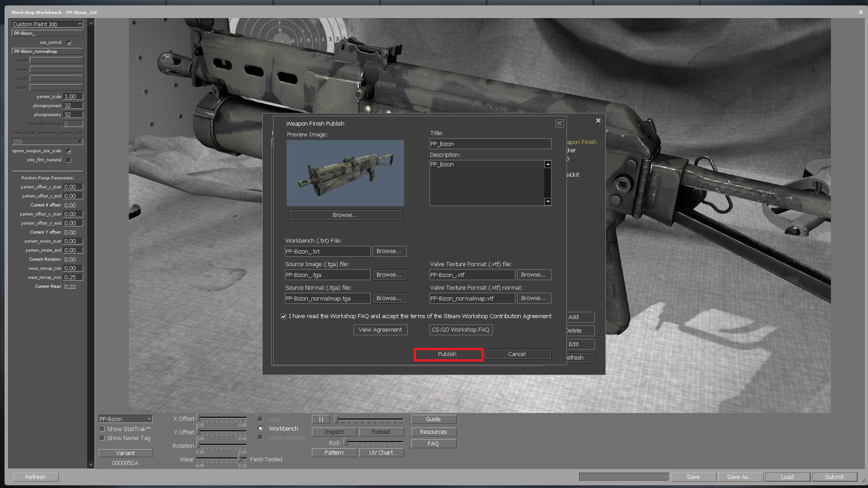868x488 pixels.
Task: Click the Publish button
Action: 448,354
